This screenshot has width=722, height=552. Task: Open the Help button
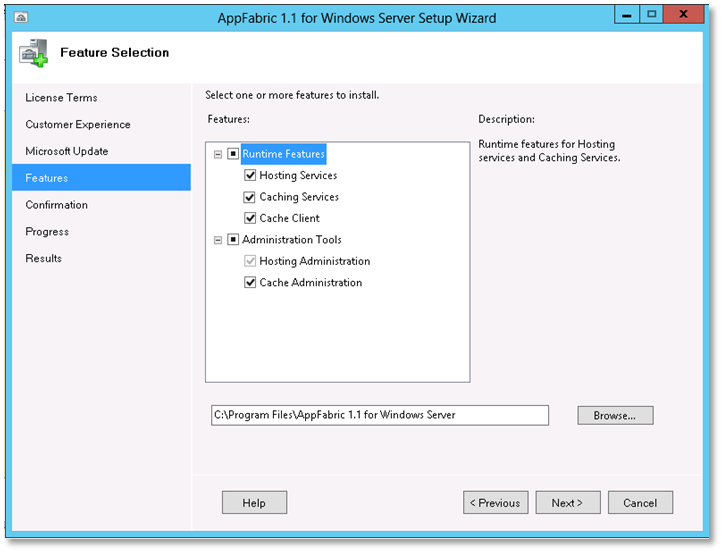[254, 503]
